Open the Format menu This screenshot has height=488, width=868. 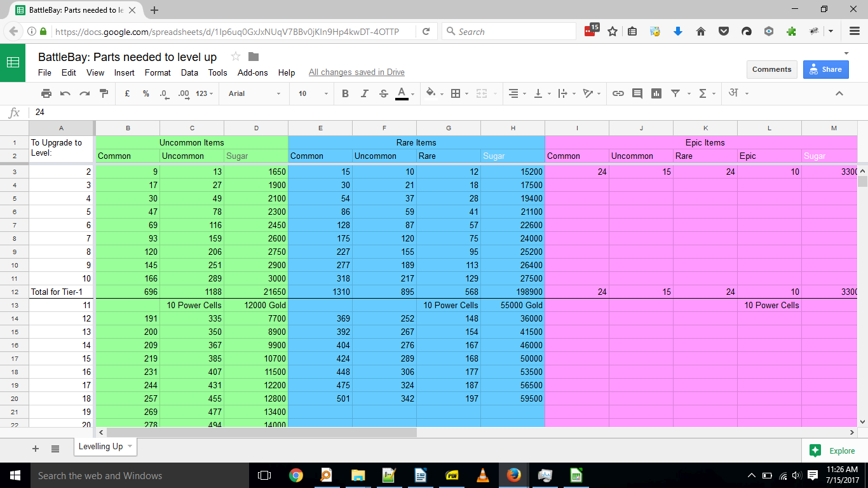pyautogui.click(x=158, y=72)
